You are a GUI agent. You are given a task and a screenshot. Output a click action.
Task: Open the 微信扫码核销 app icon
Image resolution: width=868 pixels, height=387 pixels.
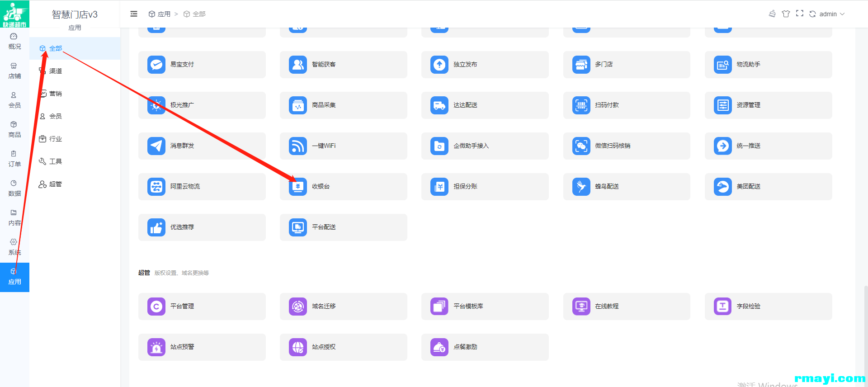click(581, 146)
